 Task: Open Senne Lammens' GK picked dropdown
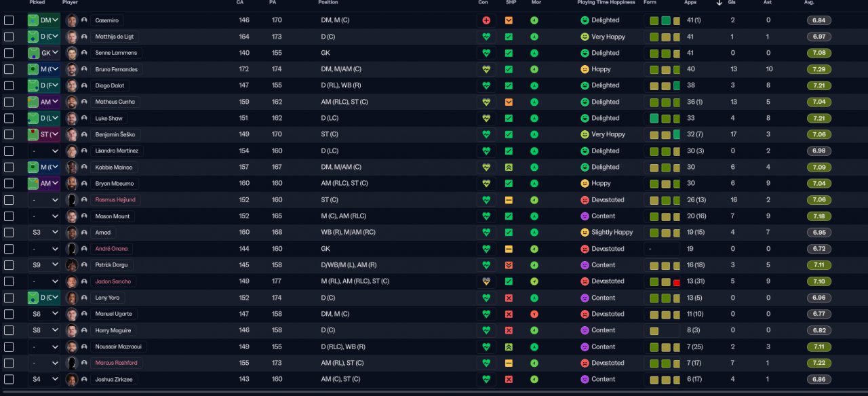43,53
